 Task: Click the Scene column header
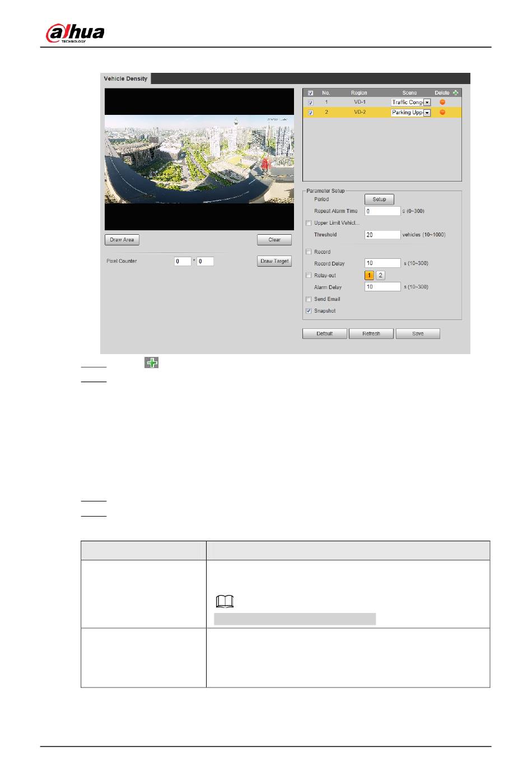point(409,93)
